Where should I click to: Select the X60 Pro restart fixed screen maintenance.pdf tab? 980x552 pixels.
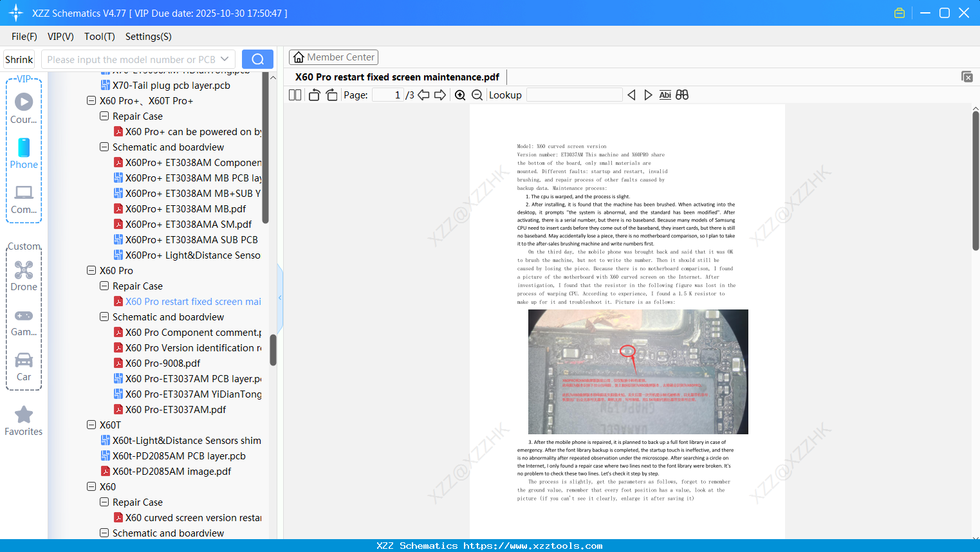point(397,77)
